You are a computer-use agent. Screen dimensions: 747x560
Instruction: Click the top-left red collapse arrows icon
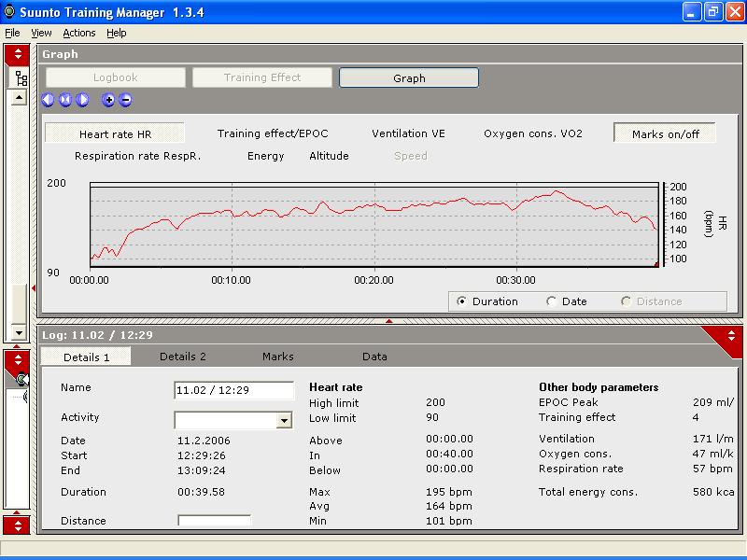18,54
